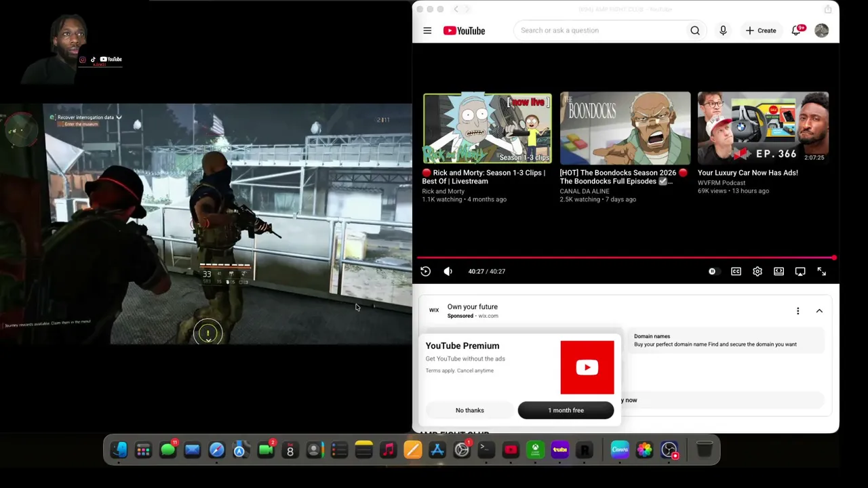Open the player settings gear
868x488 pixels.
757,271
